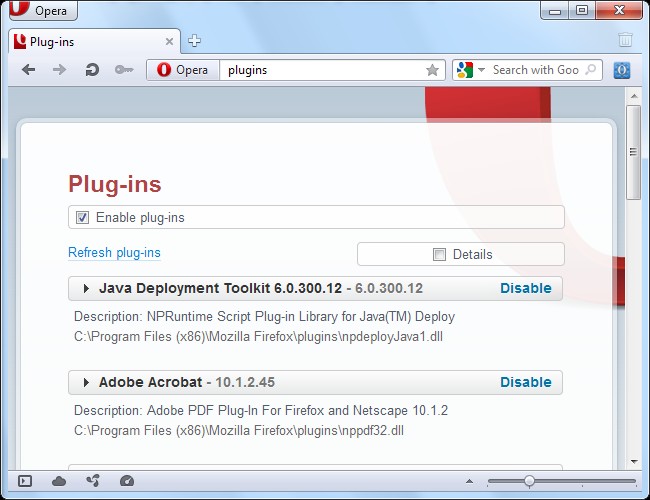
Task: Click the npdeployJava1.dll path text
Action: pos(258,336)
